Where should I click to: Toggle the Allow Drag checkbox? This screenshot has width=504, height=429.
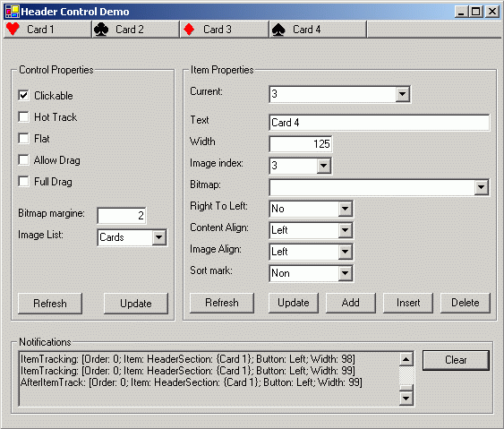coord(24,159)
